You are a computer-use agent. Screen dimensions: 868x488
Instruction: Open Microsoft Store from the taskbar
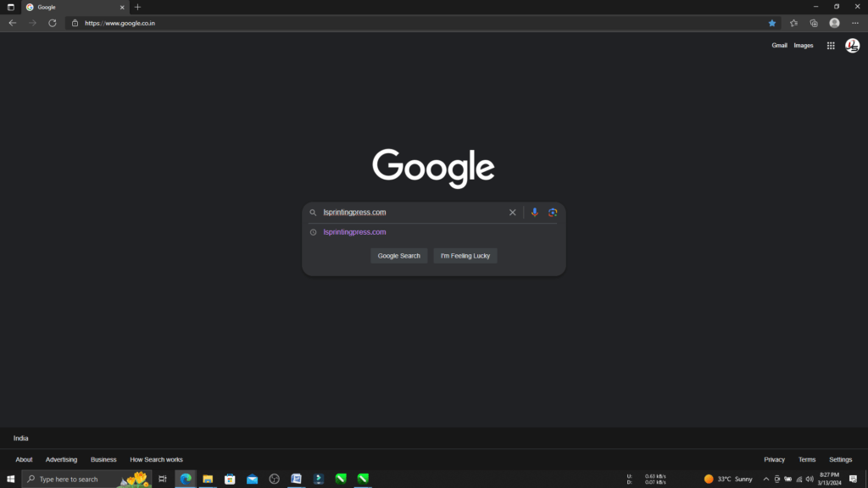230,480
